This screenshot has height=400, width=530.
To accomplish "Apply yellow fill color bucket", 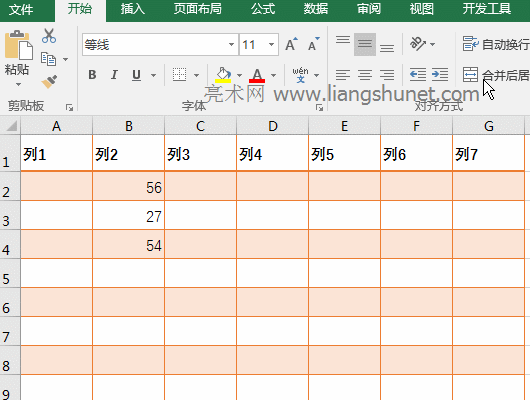I will pyautogui.click(x=223, y=75).
